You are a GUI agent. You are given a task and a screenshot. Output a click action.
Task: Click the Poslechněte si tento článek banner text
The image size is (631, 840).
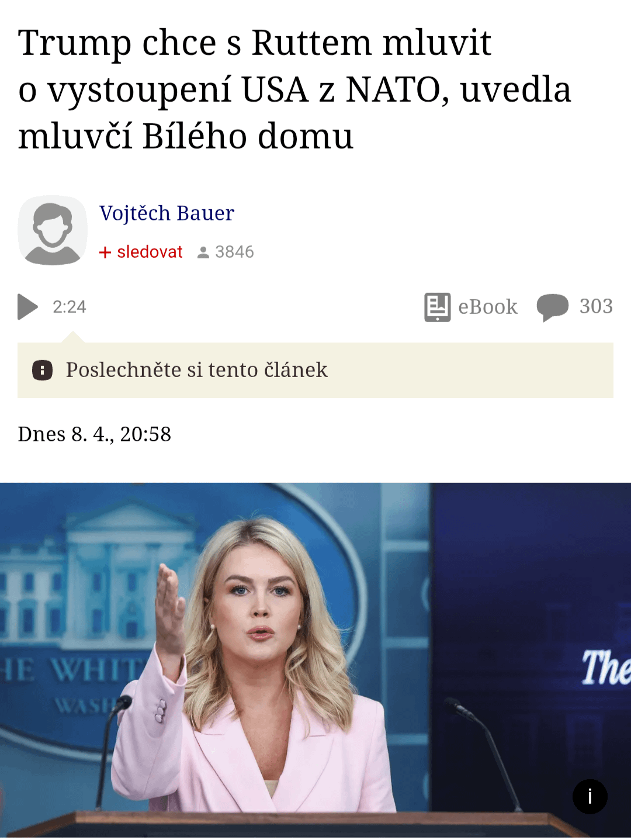pos(196,370)
